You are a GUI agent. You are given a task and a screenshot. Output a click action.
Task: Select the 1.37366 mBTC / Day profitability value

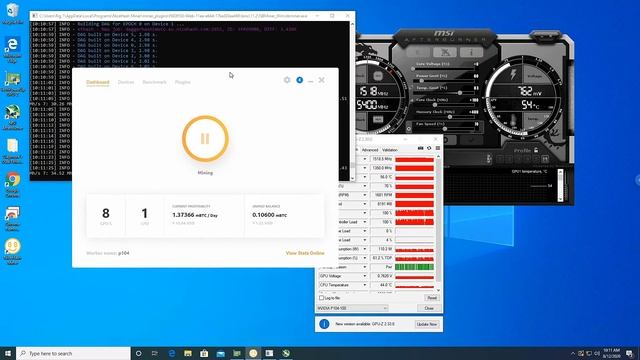[x=195, y=215]
